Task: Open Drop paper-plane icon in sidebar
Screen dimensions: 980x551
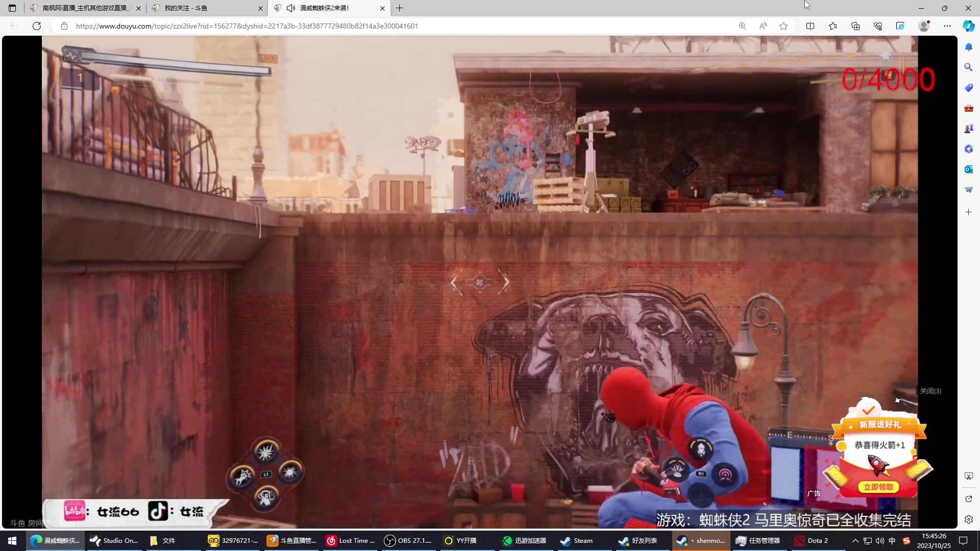Action: click(x=969, y=190)
